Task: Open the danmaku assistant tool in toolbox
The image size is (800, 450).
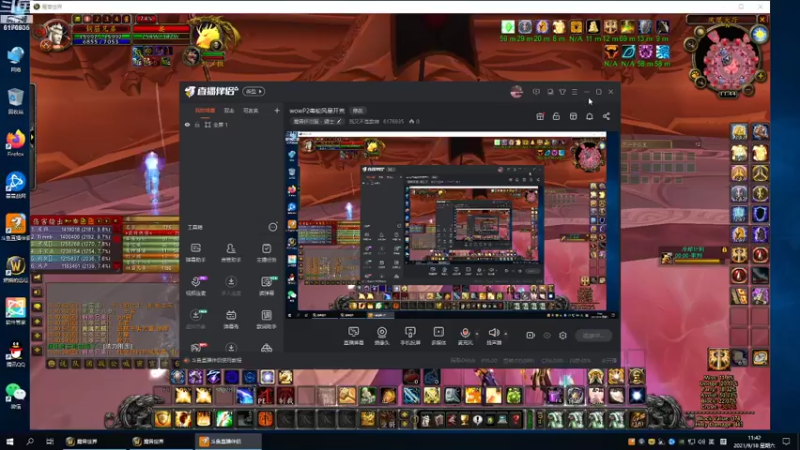Action: [196, 252]
